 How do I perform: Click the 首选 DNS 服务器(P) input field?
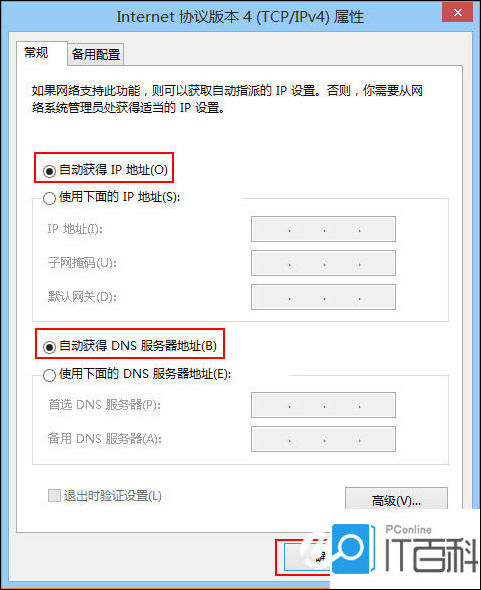(323, 405)
